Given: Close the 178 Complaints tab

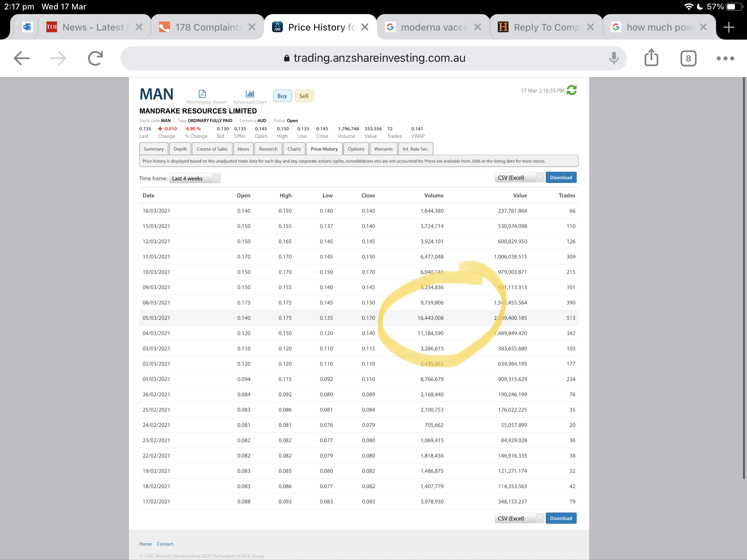Looking at the screenshot, I should coord(252,27).
